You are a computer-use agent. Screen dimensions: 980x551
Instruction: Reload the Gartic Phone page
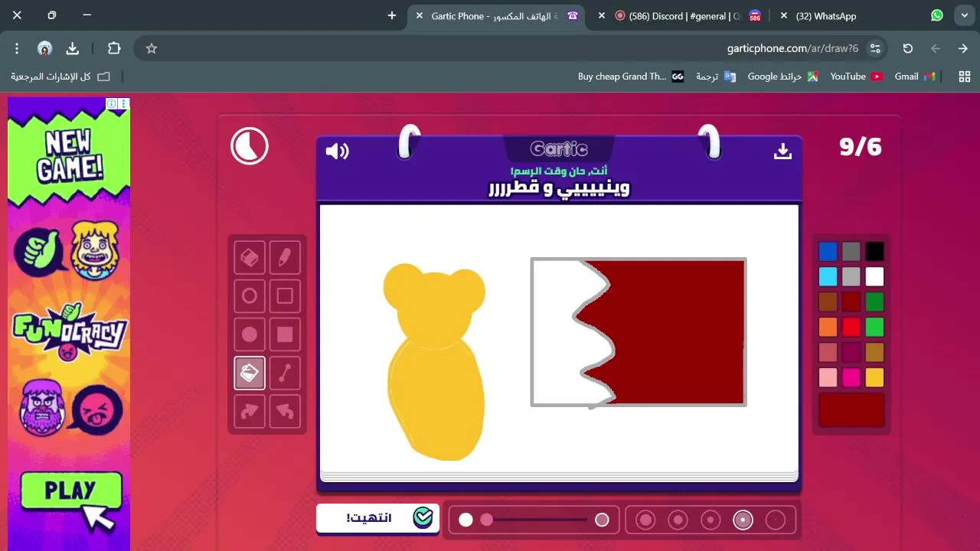tap(908, 48)
